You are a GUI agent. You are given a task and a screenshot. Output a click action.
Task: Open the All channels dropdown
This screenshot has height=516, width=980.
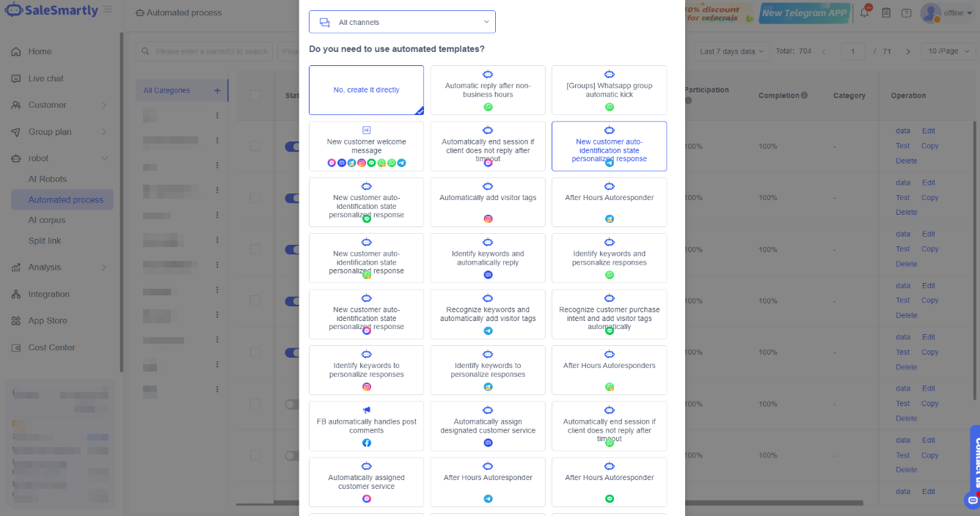[402, 22]
